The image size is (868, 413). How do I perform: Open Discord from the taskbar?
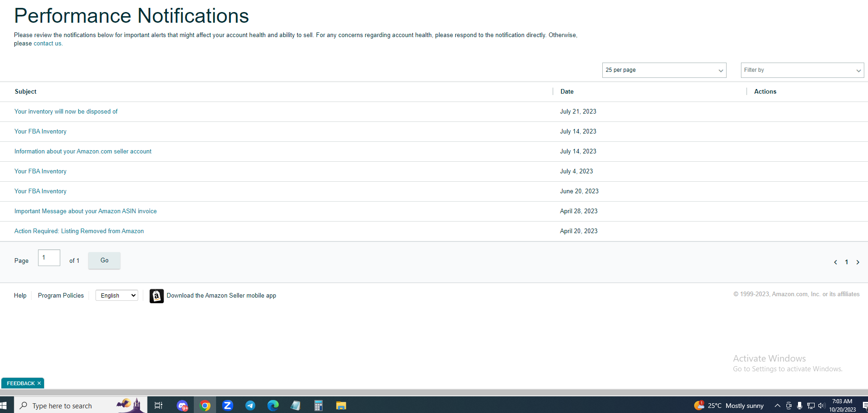pos(182,406)
